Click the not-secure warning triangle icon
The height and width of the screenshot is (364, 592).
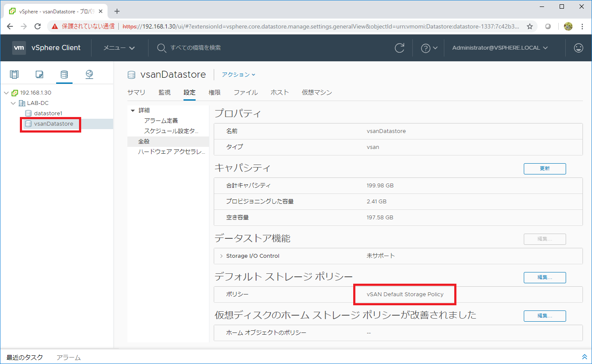point(55,26)
